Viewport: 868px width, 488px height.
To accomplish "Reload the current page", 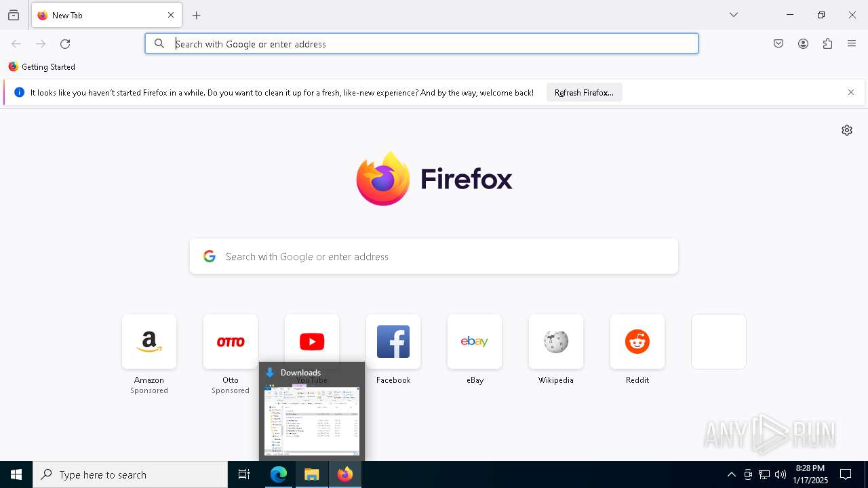I will (65, 43).
